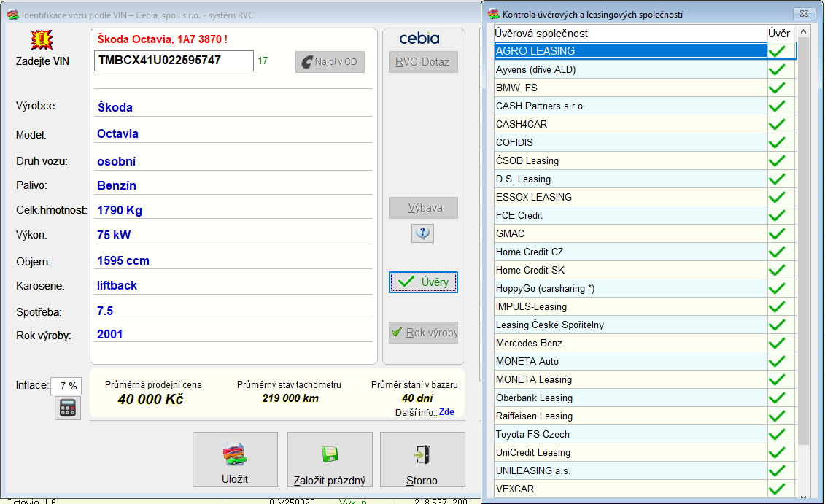The width and height of the screenshot is (825, 504).
Task: Click the calculator icon under Inflace
Action: [68, 408]
